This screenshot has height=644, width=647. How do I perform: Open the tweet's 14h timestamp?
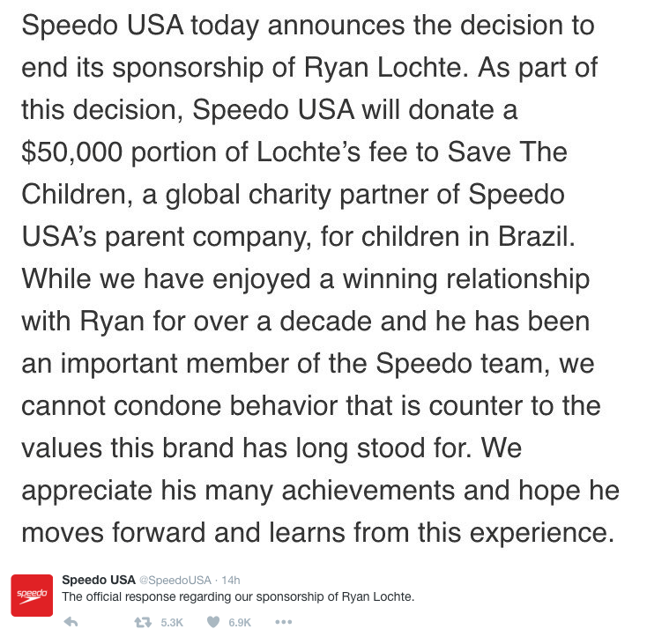pyautogui.click(x=231, y=580)
